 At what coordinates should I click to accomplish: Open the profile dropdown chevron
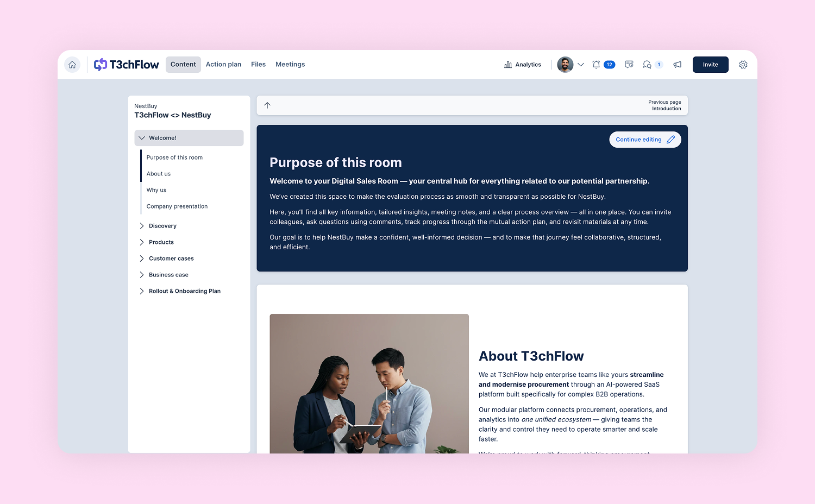tap(581, 65)
